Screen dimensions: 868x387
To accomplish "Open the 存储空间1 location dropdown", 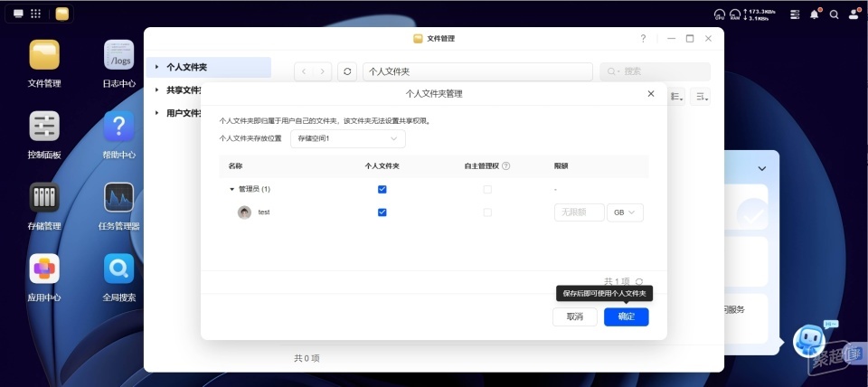I will tap(347, 138).
